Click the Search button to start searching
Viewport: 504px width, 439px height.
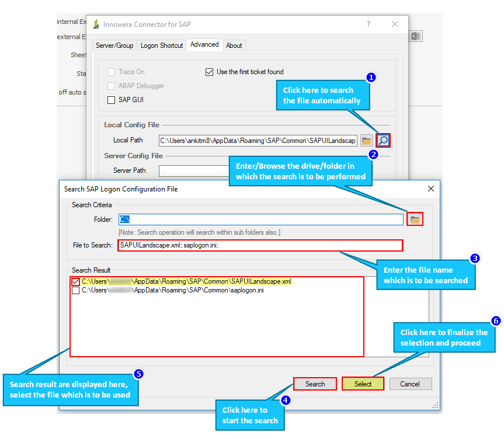coord(315,384)
